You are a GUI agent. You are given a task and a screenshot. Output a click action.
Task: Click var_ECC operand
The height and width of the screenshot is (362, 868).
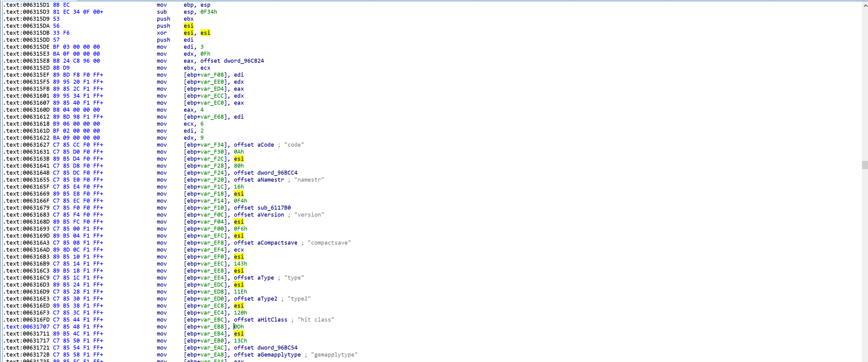[x=212, y=96]
